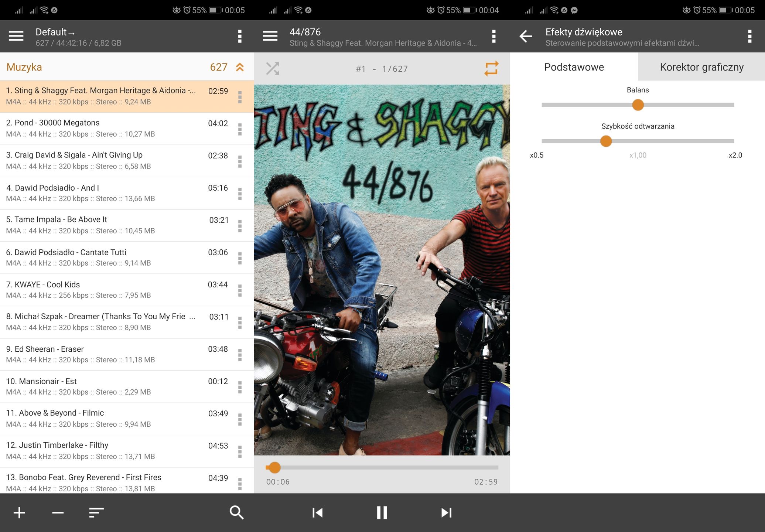
Task: Adjust the Szybkość odtwarzania slider
Action: coord(638,141)
